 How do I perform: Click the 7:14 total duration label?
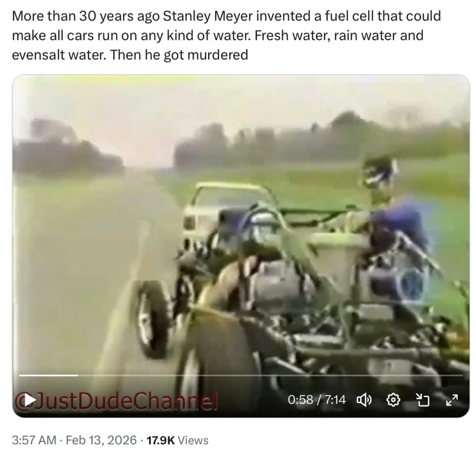[335, 400]
